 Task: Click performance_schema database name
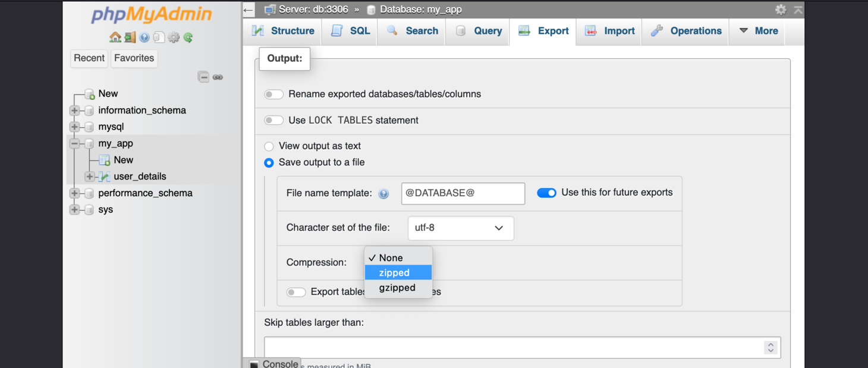146,193
